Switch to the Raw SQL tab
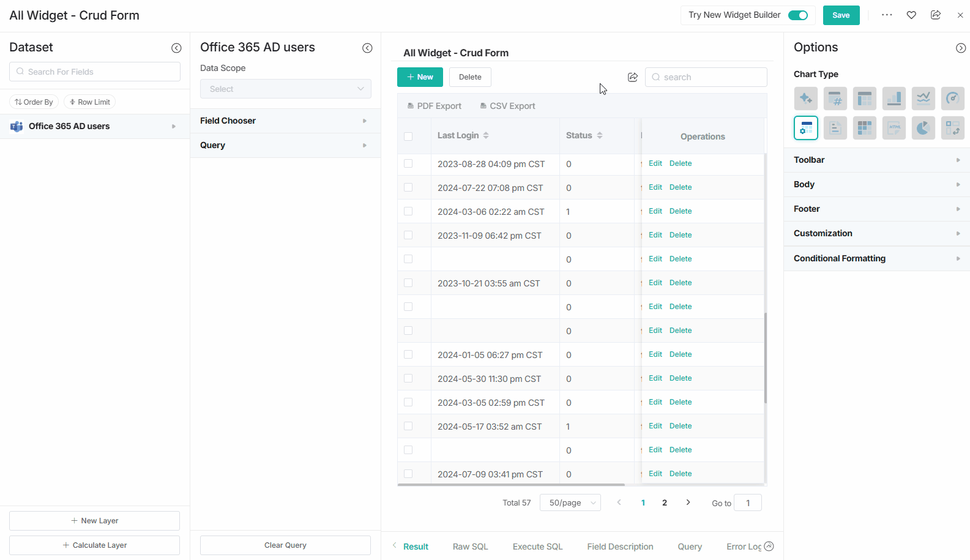 point(470,547)
